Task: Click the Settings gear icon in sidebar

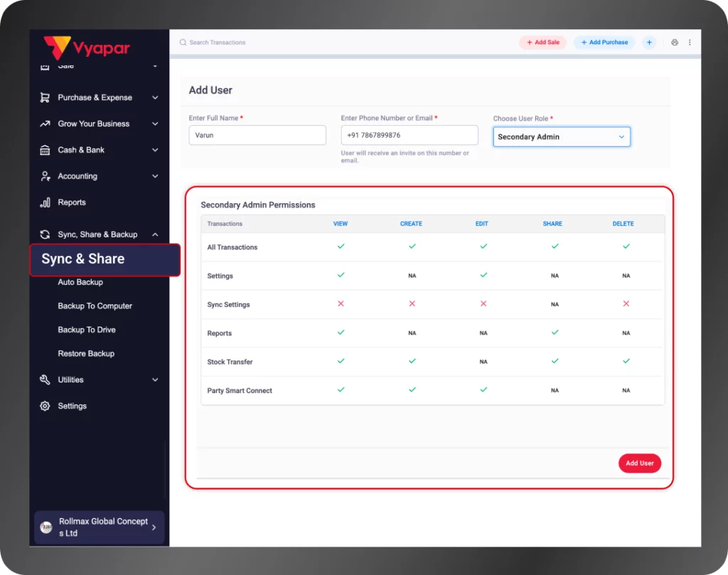Action: click(x=45, y=406)
